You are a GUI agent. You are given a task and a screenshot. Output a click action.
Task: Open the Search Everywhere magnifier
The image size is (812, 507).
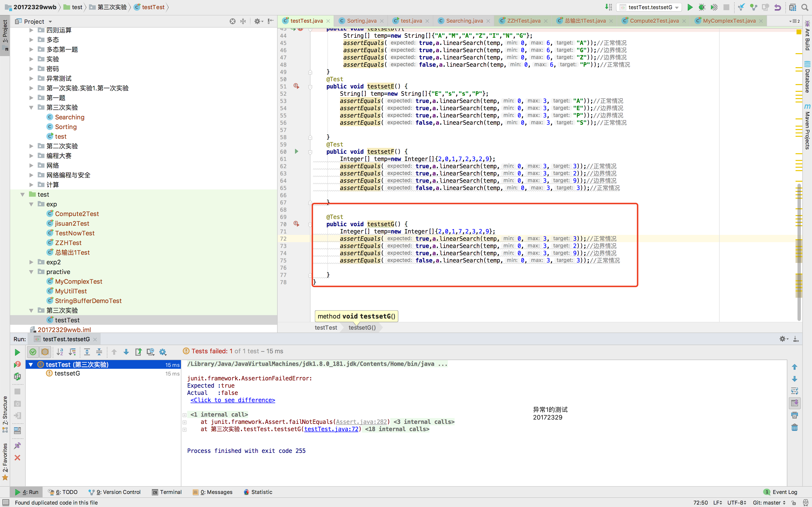click(805, 7)
